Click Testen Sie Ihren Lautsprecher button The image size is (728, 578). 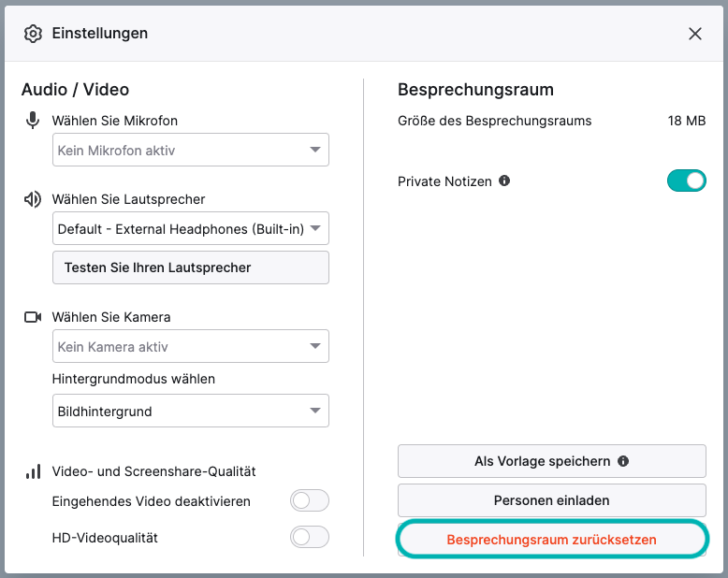pyautogui.click(x=191, y=267)
